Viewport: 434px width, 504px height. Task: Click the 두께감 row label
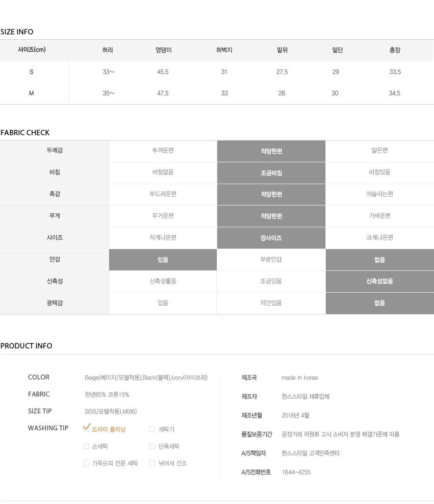tap(54, 150)
